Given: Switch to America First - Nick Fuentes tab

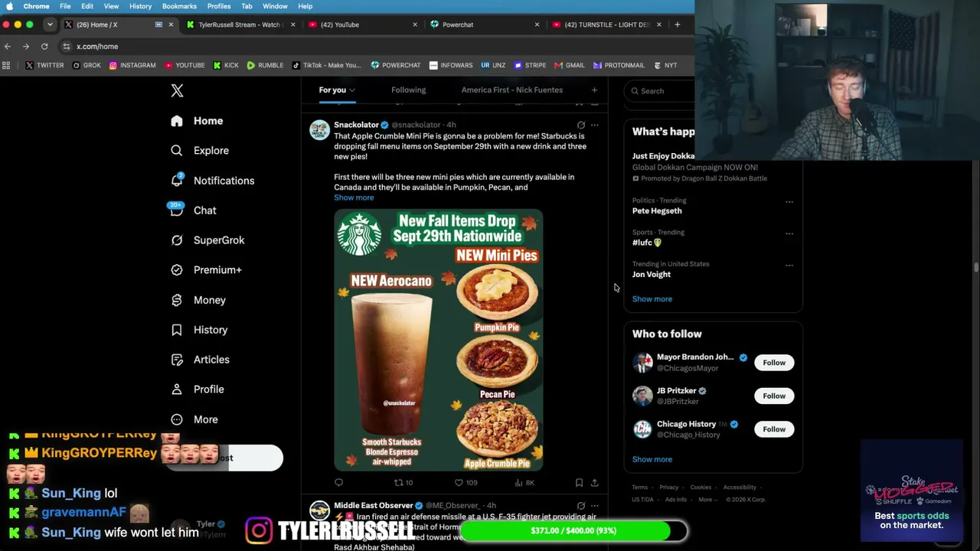Looking at the screenshot, I should point(512,90).
